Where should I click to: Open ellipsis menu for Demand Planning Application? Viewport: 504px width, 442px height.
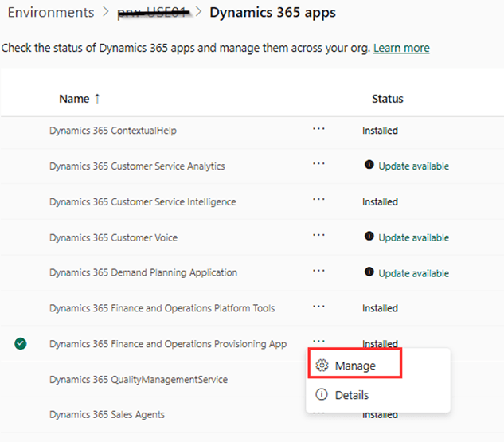tap(318, 271)
